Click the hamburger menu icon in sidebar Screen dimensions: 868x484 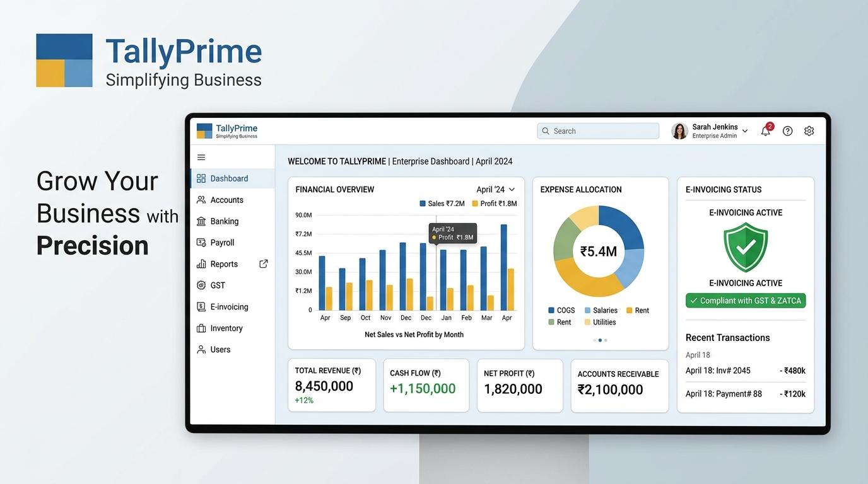(x=201, y=158)
